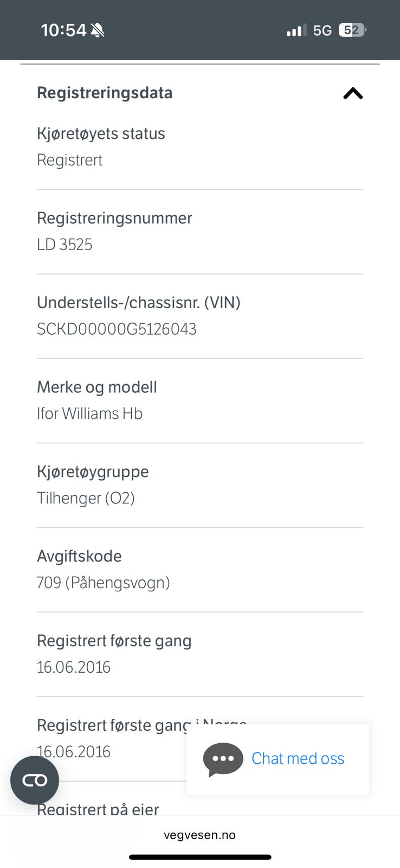This screenshot has height=868, width=400.
Task: Open Chat med oss
Action: point(297,758)
